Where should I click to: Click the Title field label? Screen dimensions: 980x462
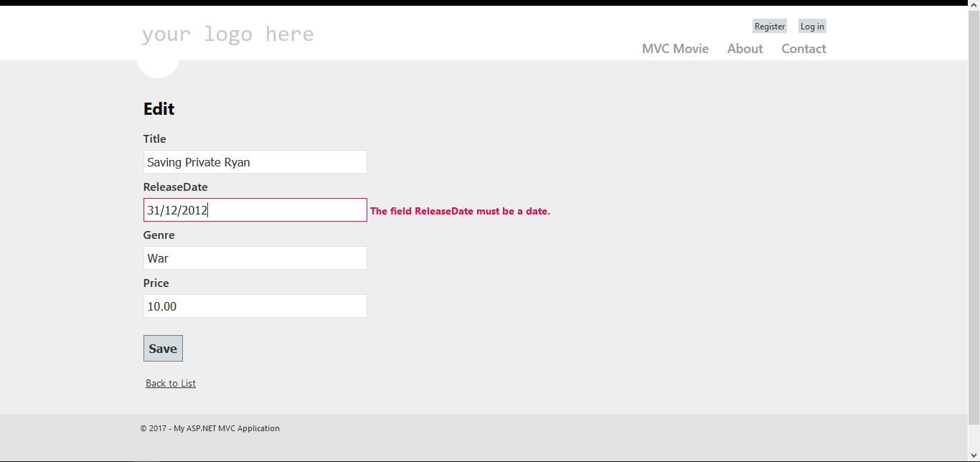coord(154,139)
